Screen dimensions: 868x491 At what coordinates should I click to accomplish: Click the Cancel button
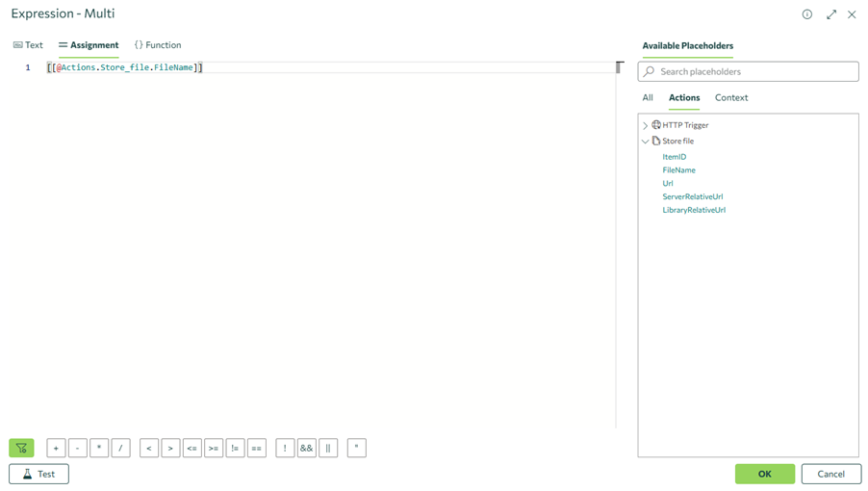(831, 474)
